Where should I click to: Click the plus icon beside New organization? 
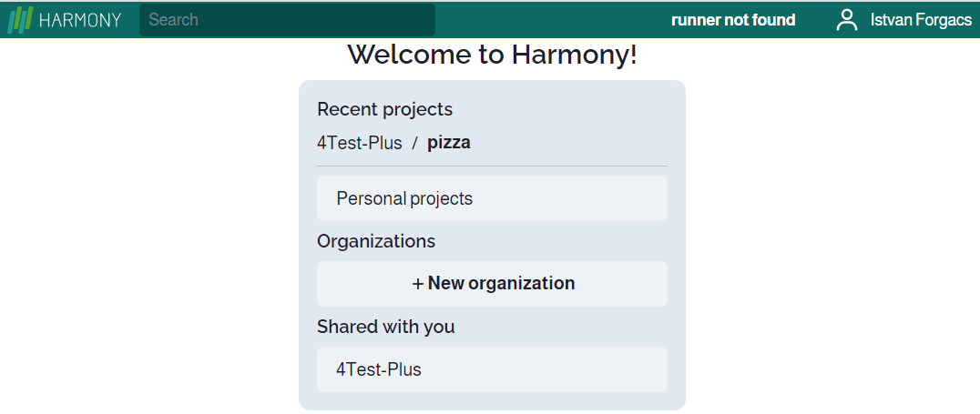pos(418,284)
